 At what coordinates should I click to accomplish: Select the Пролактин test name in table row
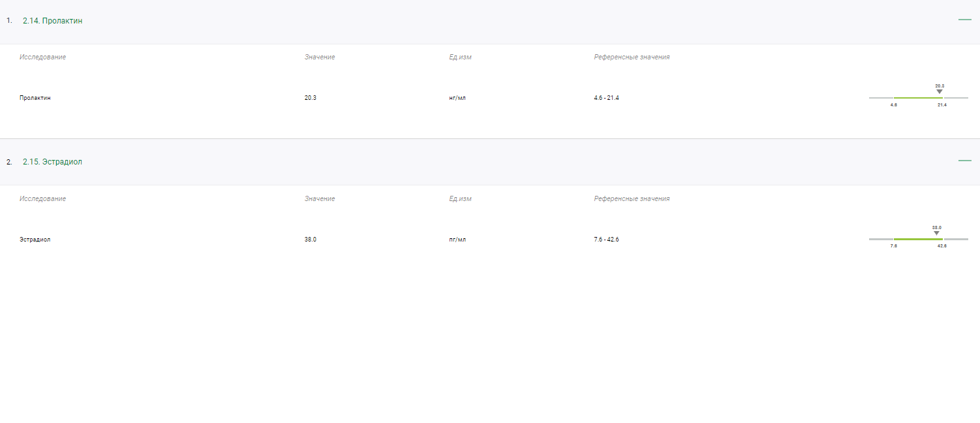click(35, 98)
